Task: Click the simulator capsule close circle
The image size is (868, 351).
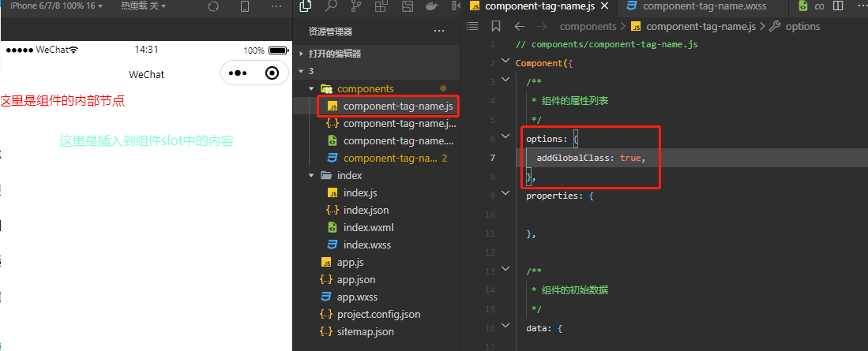Action: click(x=272, y=73)
